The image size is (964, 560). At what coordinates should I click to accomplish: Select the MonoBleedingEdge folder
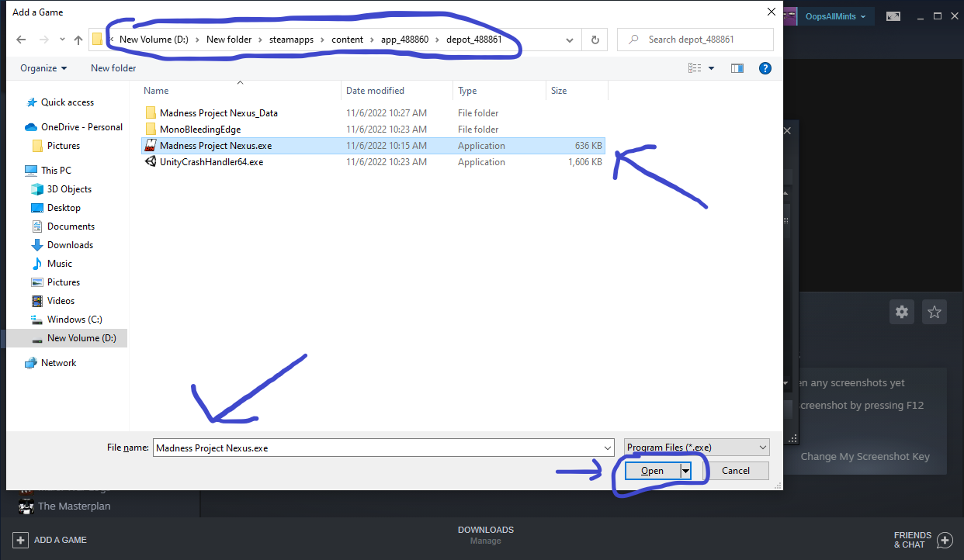click(x=374, y=130)
